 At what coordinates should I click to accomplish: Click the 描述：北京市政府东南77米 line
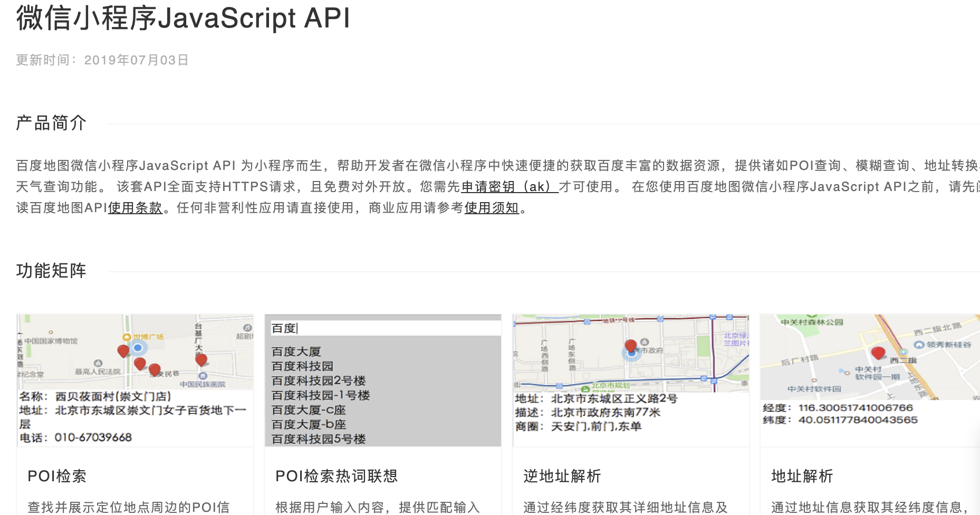(588, 413)
